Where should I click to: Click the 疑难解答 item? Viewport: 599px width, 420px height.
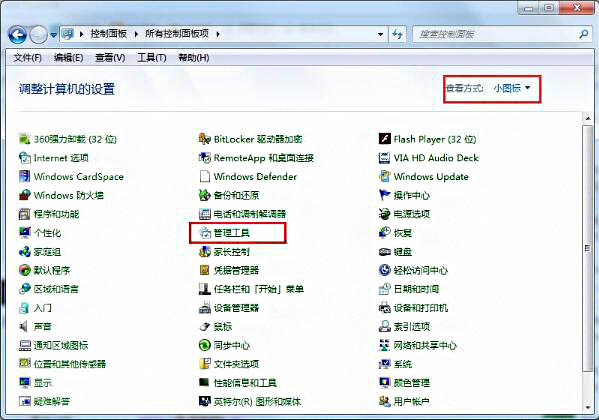(x=44, y=401)
